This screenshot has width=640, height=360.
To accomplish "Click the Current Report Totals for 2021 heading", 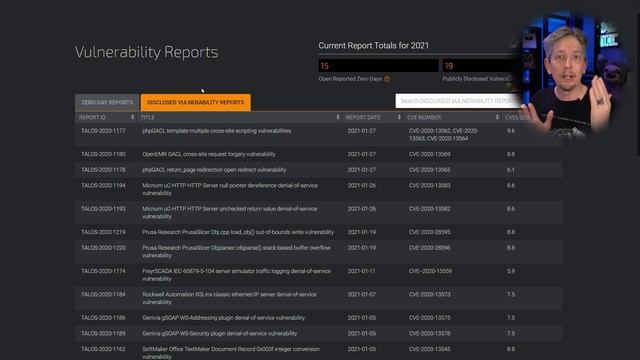I will pyautogui.click(x=373, y=46).
